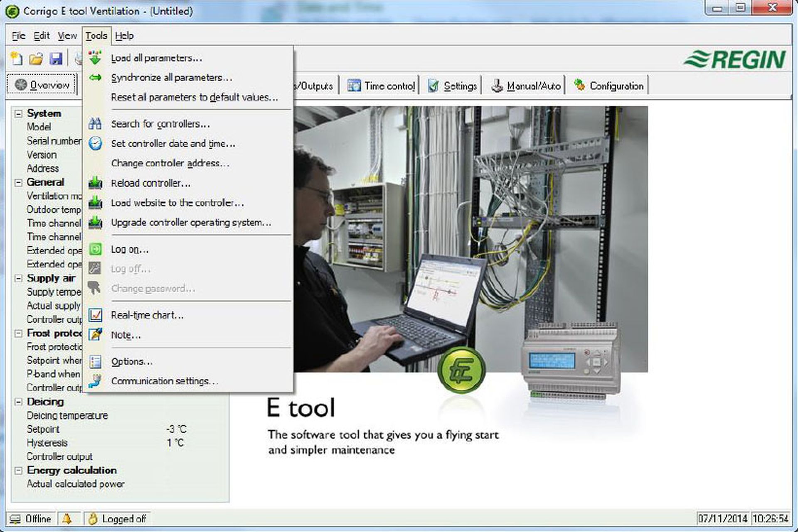Click the "Synchronize all parameters" green arrows icon
This screenshot has height=532, width=798.
96,77
